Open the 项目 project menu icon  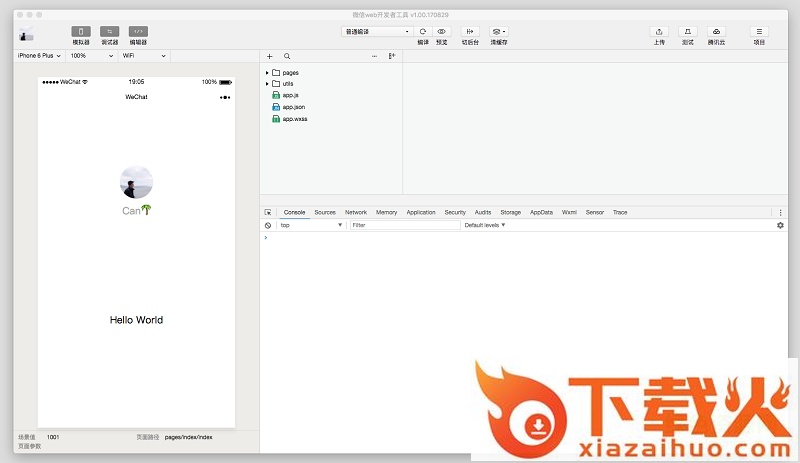click(759, 32)
